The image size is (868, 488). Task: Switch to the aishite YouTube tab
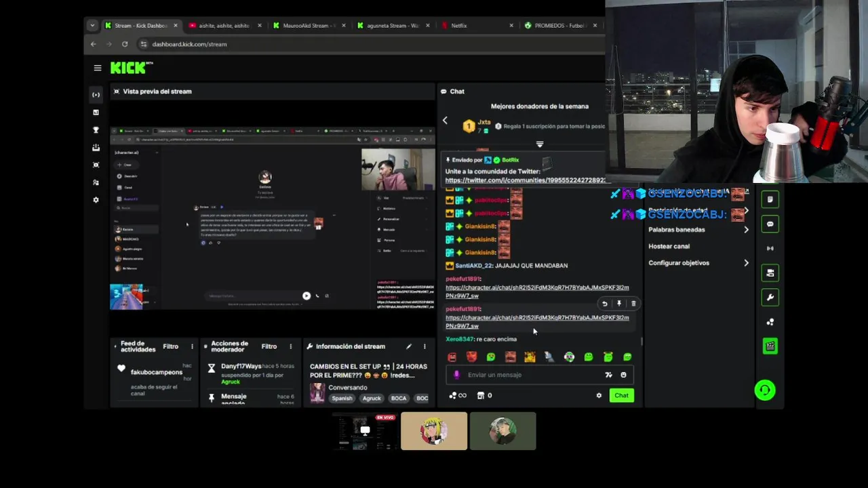click(223, 26)
